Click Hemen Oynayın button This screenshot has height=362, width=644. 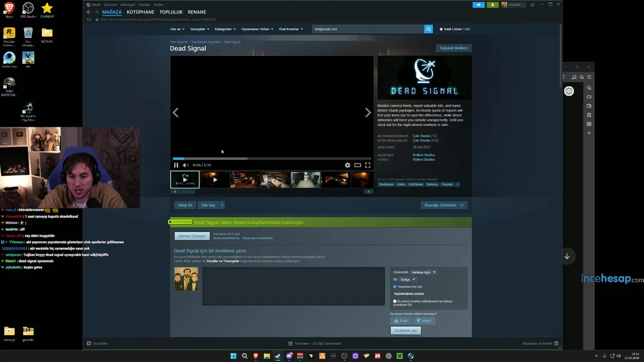click(x=192, y=236)
